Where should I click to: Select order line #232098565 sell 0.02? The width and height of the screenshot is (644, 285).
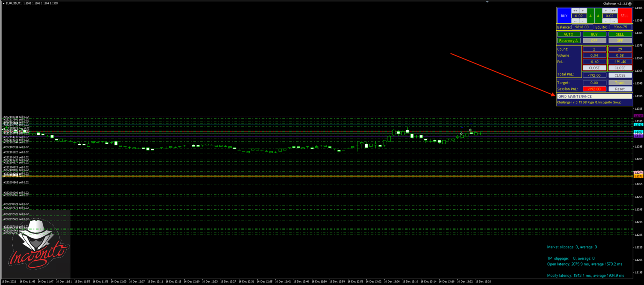click(x=16, y=183)
